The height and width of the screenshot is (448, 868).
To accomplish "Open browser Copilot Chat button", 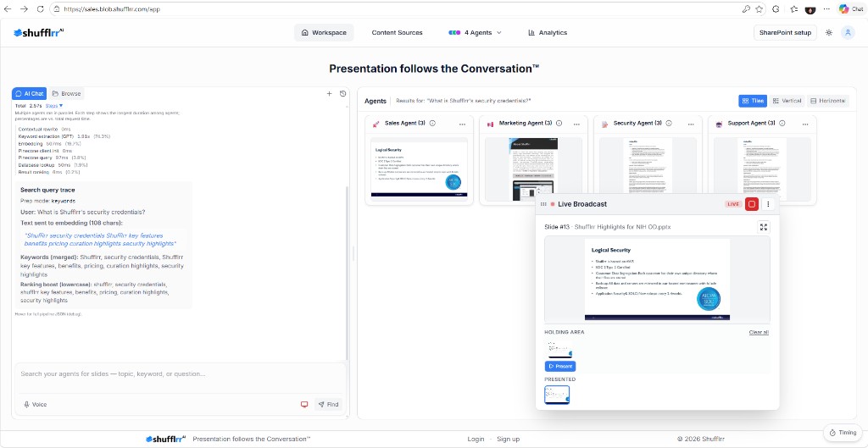I will click(x=851, y=9).
